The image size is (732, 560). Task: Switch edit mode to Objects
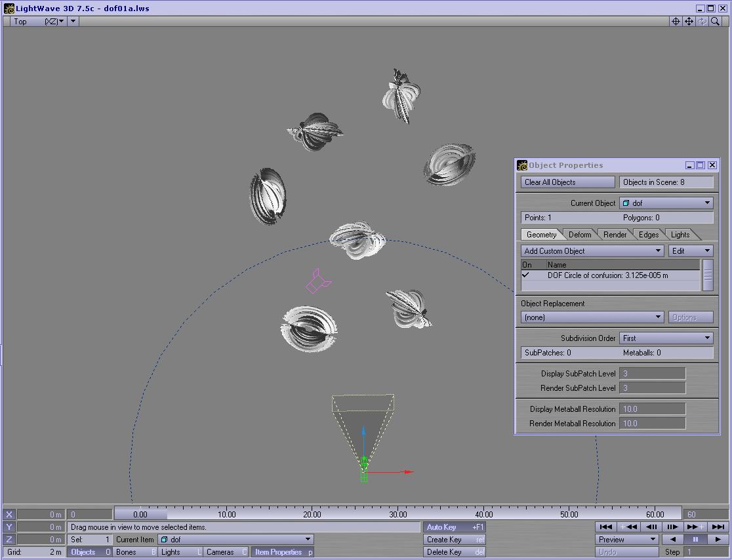pos(90,552)
